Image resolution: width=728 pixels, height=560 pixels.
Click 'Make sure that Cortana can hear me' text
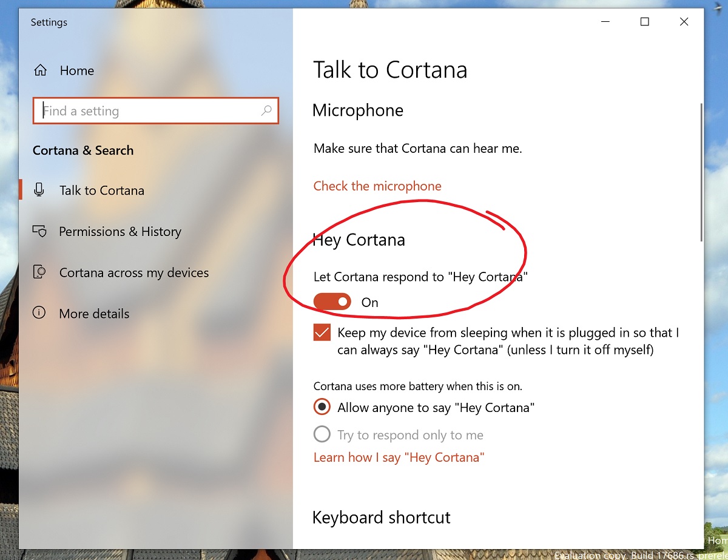tap(417, 148)
